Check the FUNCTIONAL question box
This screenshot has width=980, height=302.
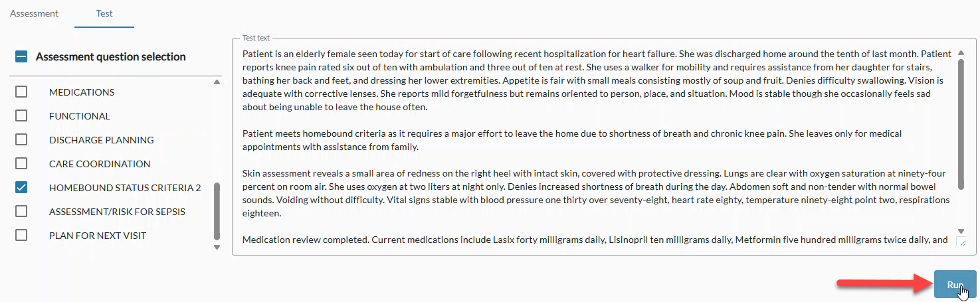pos(21,116)
